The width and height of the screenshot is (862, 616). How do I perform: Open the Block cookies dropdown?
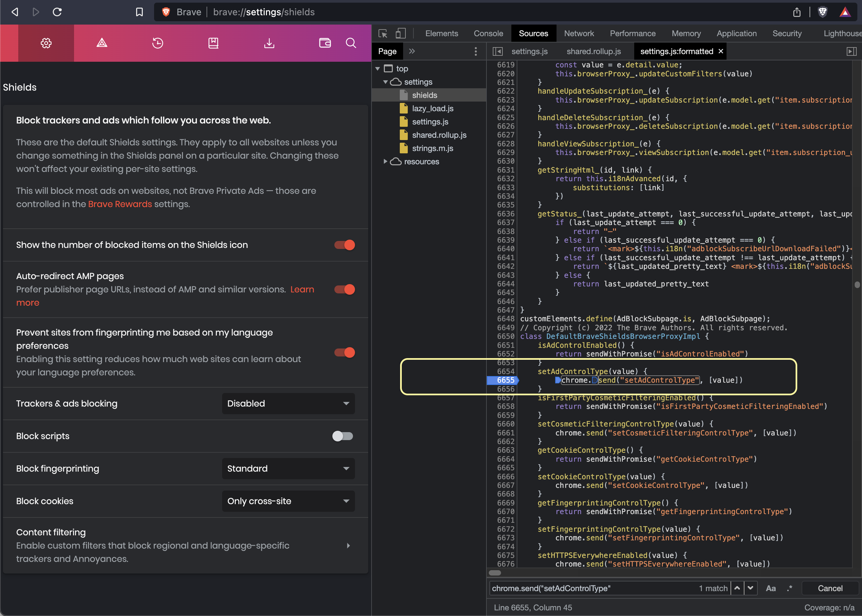tap(288, 501)
